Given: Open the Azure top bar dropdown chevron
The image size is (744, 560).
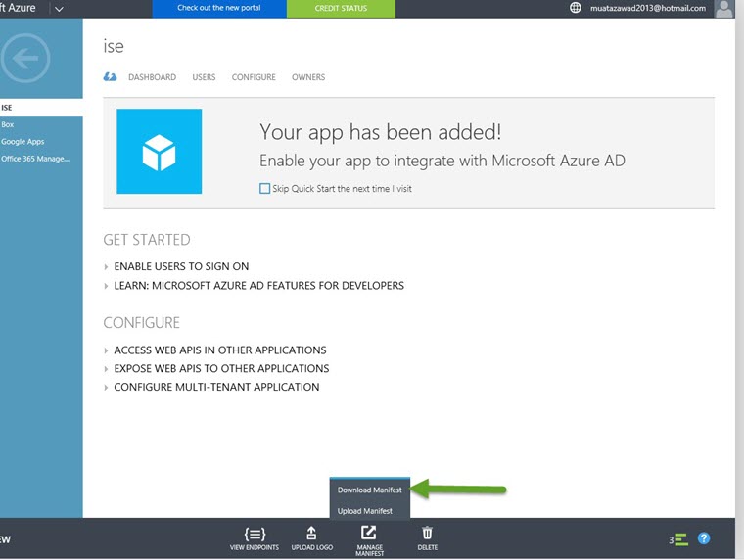Looking at the screenshot, I should [59, 9].
